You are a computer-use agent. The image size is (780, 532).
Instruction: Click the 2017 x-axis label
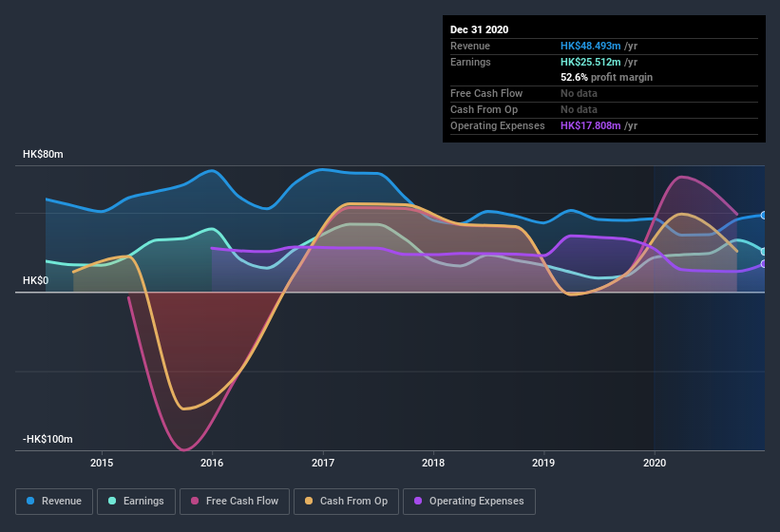323,463
